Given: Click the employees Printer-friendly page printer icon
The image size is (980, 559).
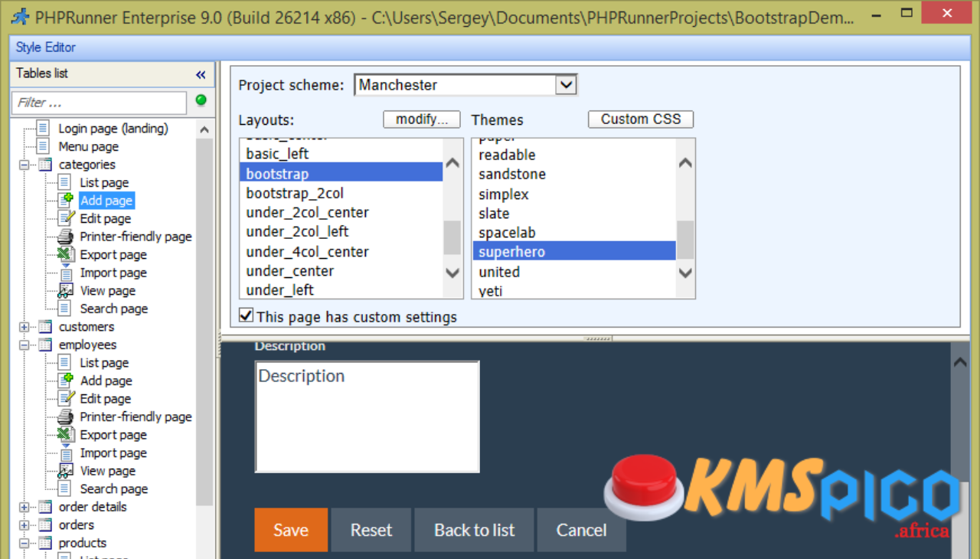Looking at the screenshot, I should (66, 417).
